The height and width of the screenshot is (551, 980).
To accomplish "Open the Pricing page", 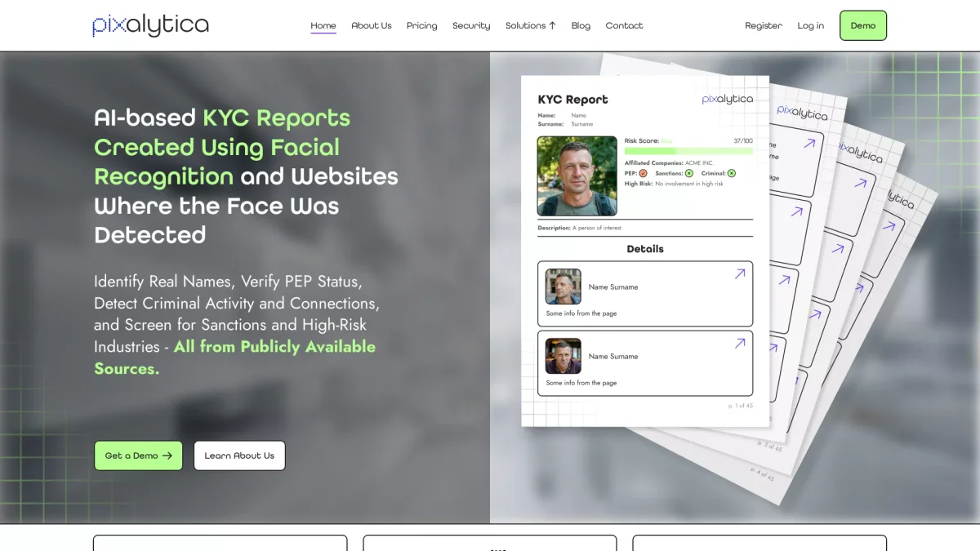I will (422, 25).
